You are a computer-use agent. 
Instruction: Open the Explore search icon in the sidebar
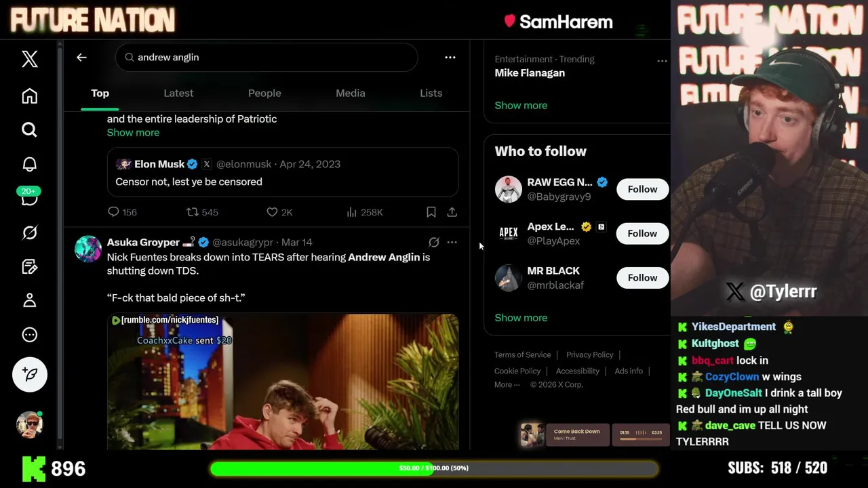[x=29, y=129]
